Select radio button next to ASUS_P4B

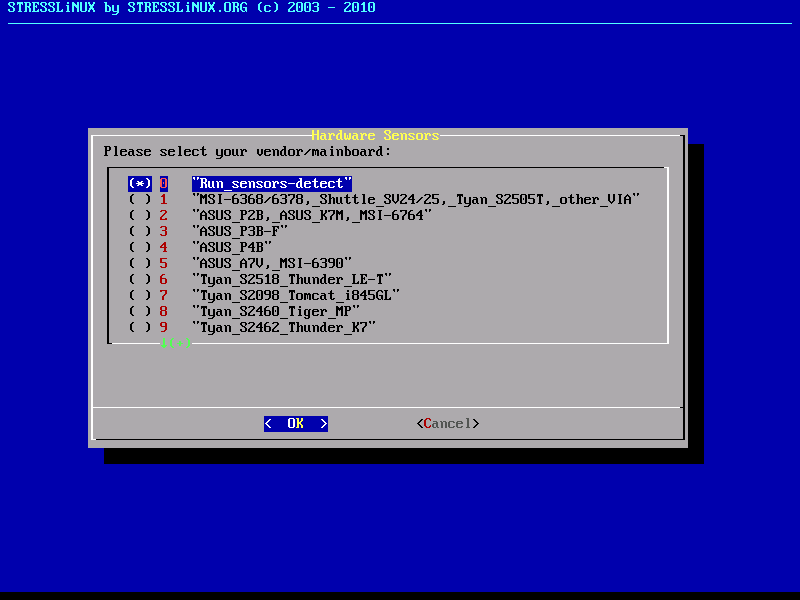(x=140, y=247)
